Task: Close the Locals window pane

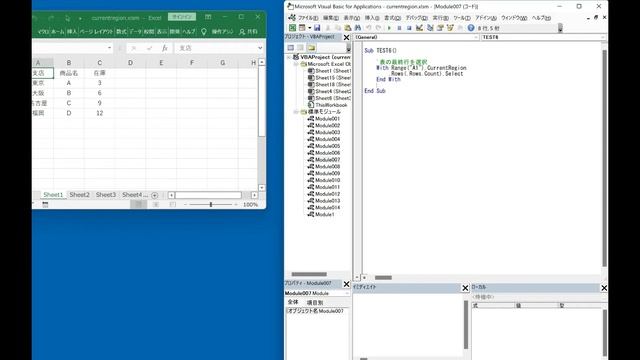Action: [604, 288]
